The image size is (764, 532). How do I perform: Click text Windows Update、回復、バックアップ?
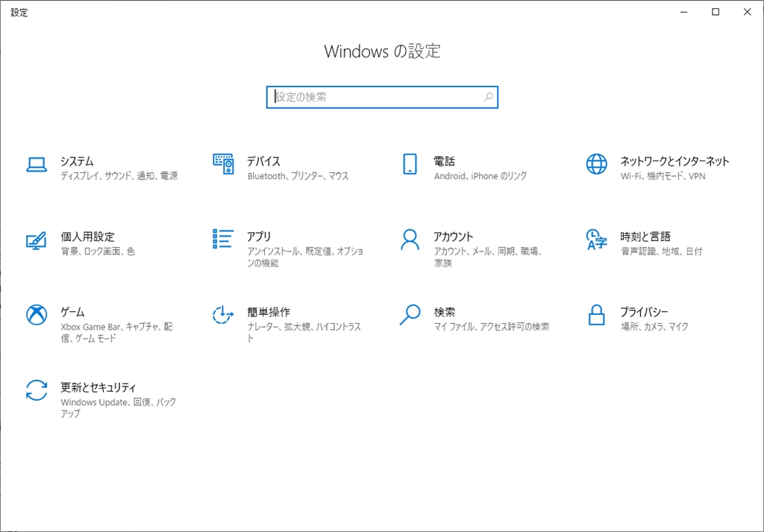point(119,408)
